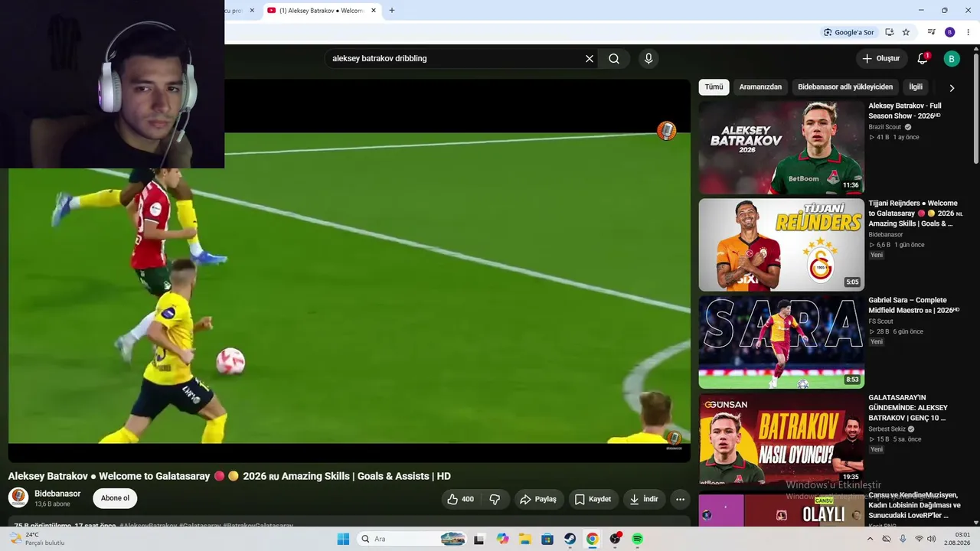Click the Oluştur create button
The width and height of the screenshot is (980, 551).
coord(880,59)
